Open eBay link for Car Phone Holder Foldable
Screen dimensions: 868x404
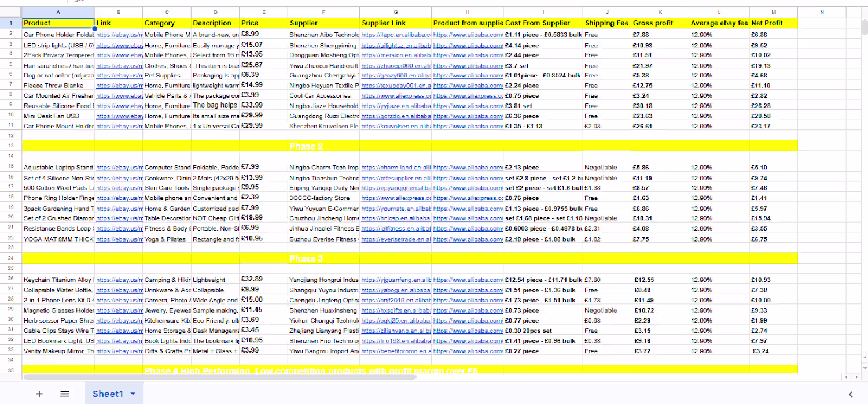119,35
